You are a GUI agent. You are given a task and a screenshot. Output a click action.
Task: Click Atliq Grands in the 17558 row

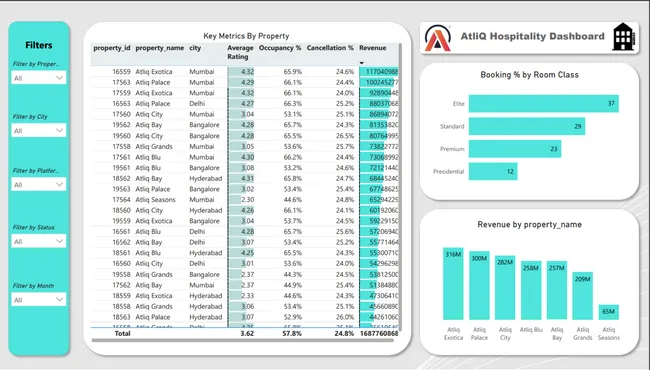(154, 147)
